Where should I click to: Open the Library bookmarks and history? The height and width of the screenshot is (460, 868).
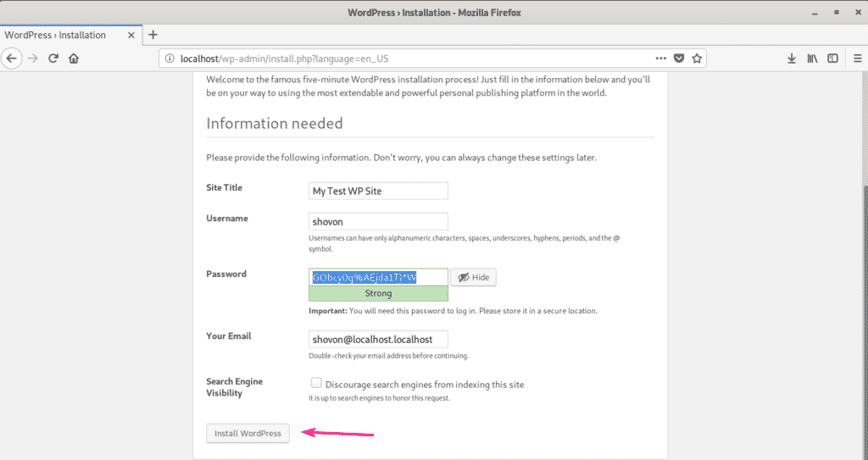[812, 58]
